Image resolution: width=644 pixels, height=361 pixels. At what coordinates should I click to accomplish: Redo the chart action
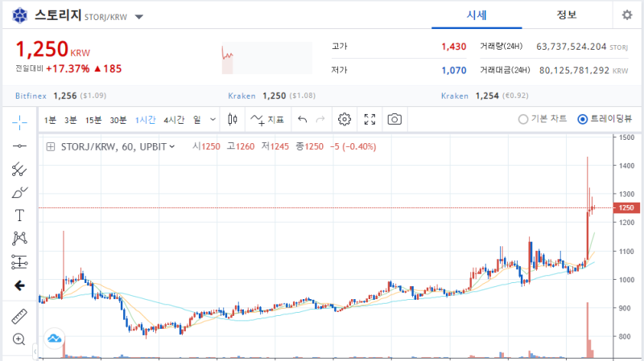pos(320,119)
